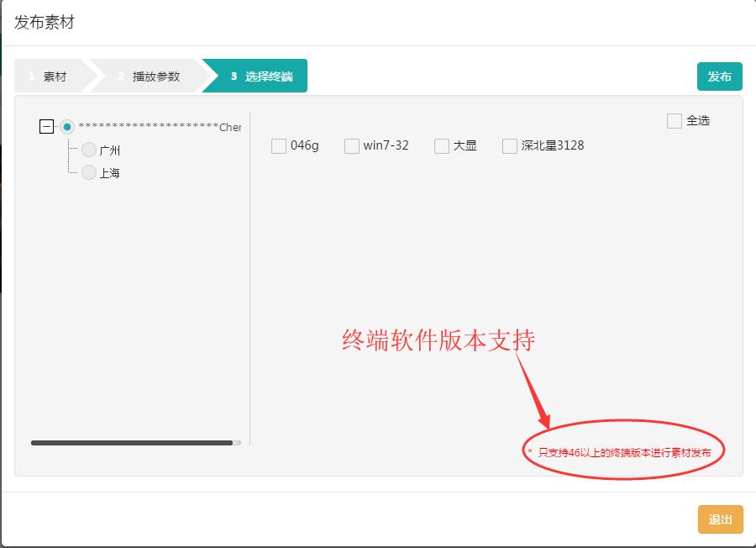This screenshot has height=548, width=756.
Task: Click the circled version support warning text
Action: (x=626, y=451)
